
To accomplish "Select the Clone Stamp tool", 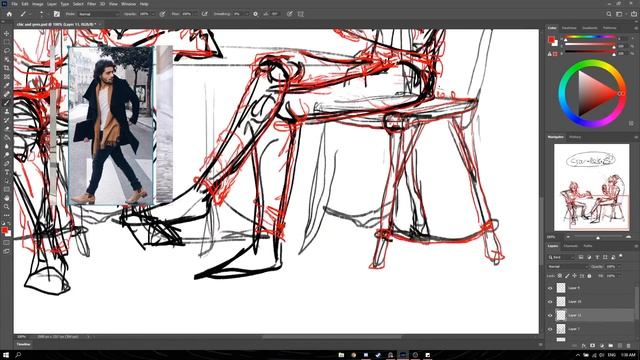I will coord(7,111).
